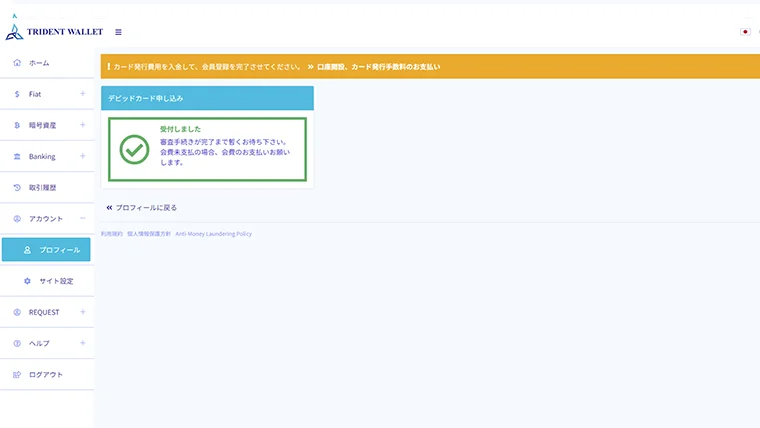Open the プロフィール menu item
The width and height of the screenshot is (760, 428).
(59, 250)
